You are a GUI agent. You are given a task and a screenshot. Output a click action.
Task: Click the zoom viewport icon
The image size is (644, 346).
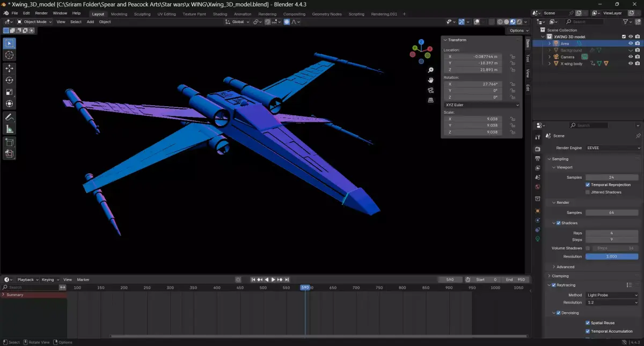[x=430, y=70]
